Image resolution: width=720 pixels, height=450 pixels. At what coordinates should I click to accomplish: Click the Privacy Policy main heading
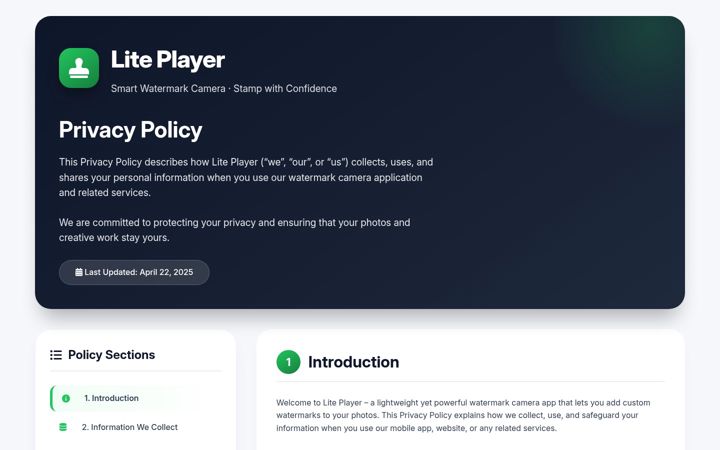point(130,130)
